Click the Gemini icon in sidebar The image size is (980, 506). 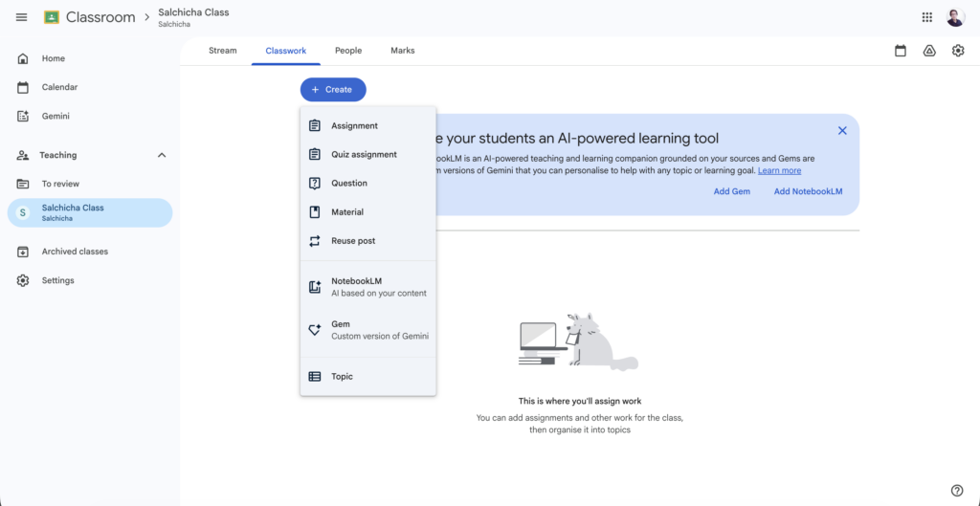23,116
